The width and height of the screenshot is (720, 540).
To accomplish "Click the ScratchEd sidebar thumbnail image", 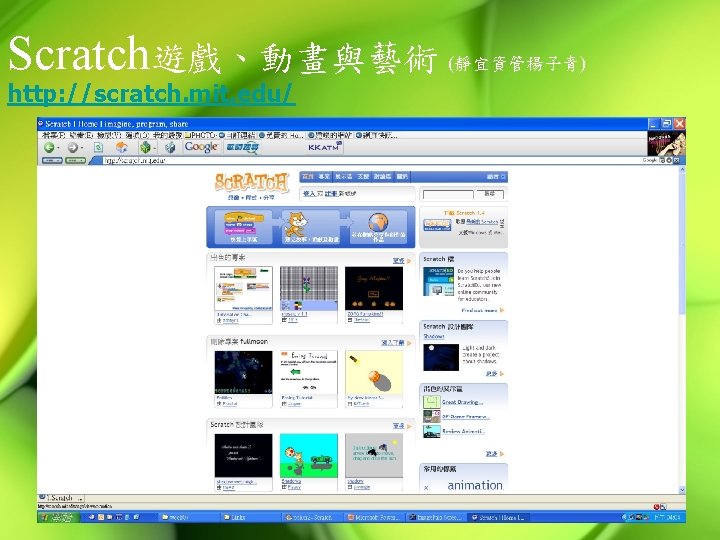I will pyautogui.click(x=438, y=281).
